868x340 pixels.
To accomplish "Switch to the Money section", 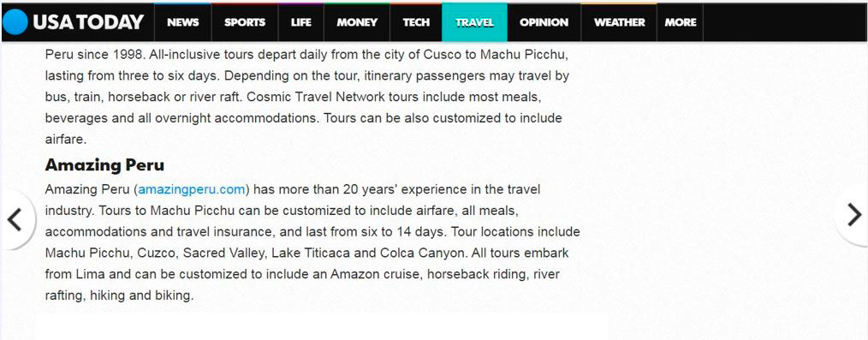I will [x=357, y=23].
